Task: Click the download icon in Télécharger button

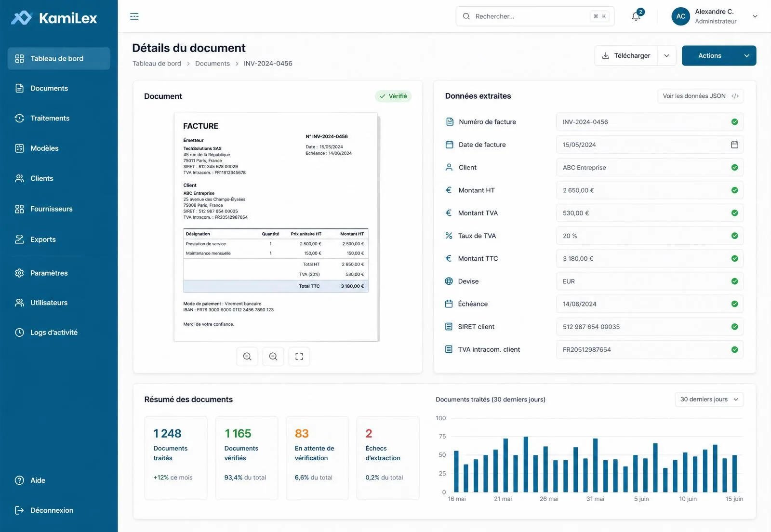Action: 606,56
